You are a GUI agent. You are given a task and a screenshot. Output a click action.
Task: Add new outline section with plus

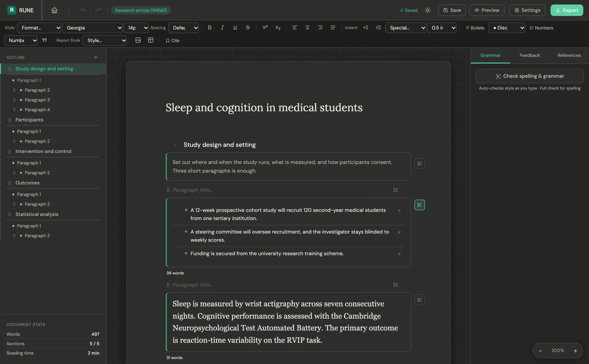point(96,57)
